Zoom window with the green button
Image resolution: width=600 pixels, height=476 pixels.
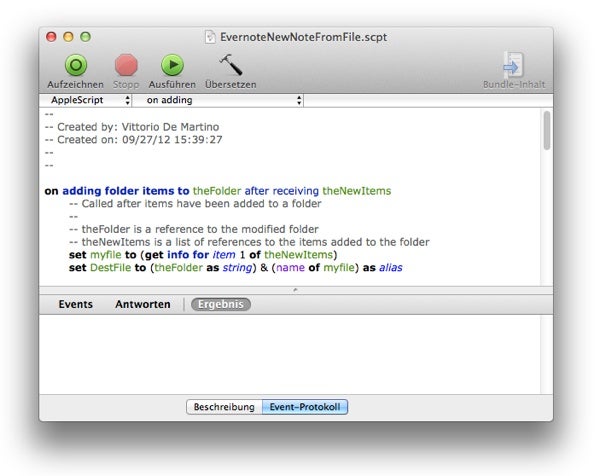pyautogui.click(x=85, y=37)
